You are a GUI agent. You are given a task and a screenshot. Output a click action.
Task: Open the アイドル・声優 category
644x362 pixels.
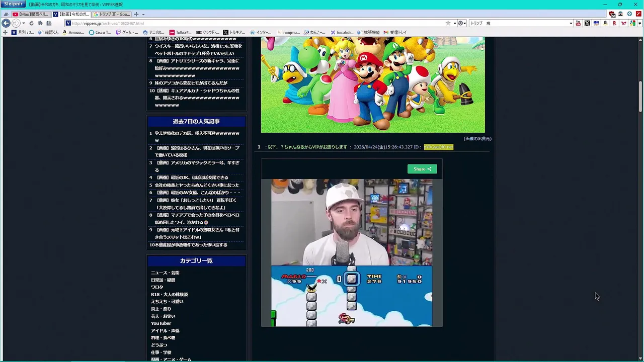[x=165, y=331]
